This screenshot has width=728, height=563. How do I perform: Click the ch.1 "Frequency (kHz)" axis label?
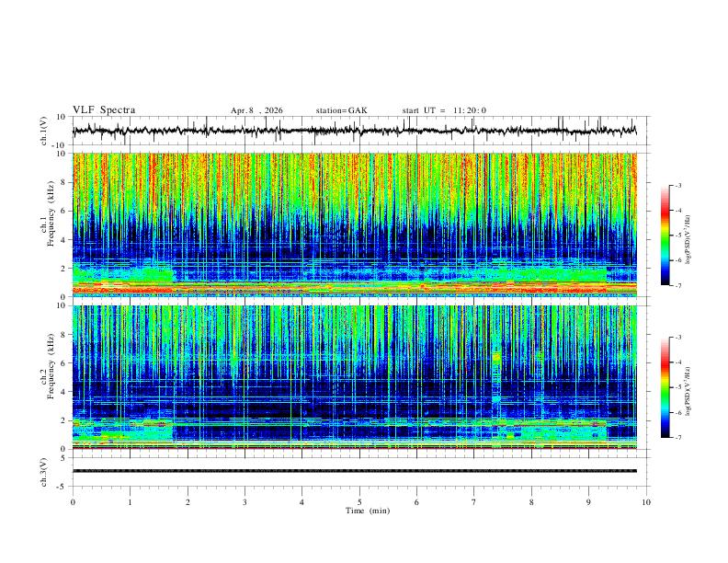pos(51,215)
